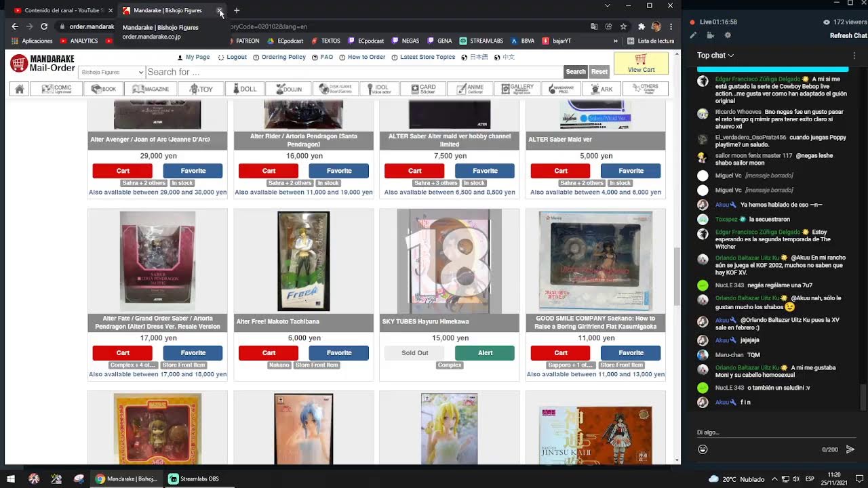Send the chat message arrow

[x=850, y=449]
